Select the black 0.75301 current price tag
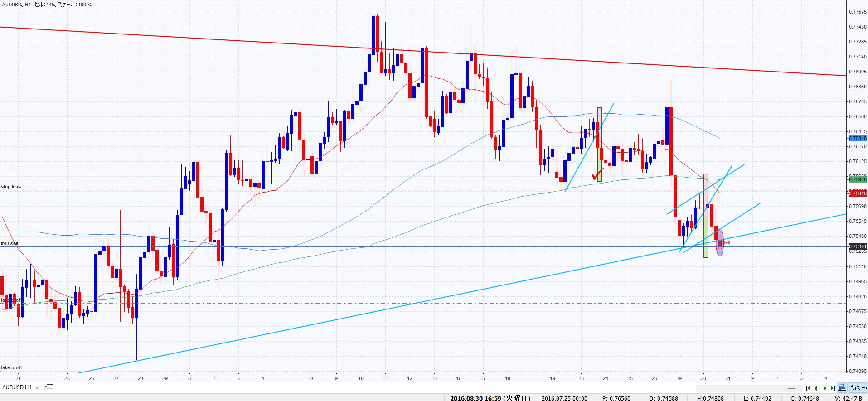This screenshot has height=401, width=868. (x=857, y=246)
